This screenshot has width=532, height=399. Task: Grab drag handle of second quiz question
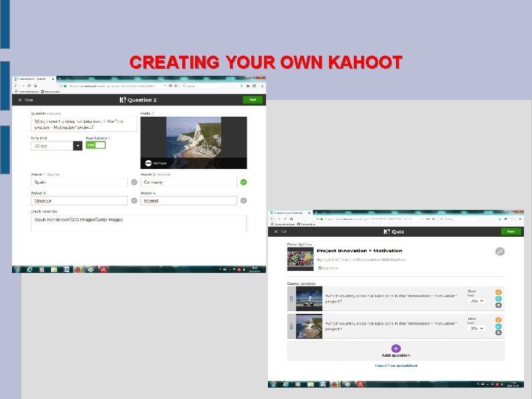291,327
